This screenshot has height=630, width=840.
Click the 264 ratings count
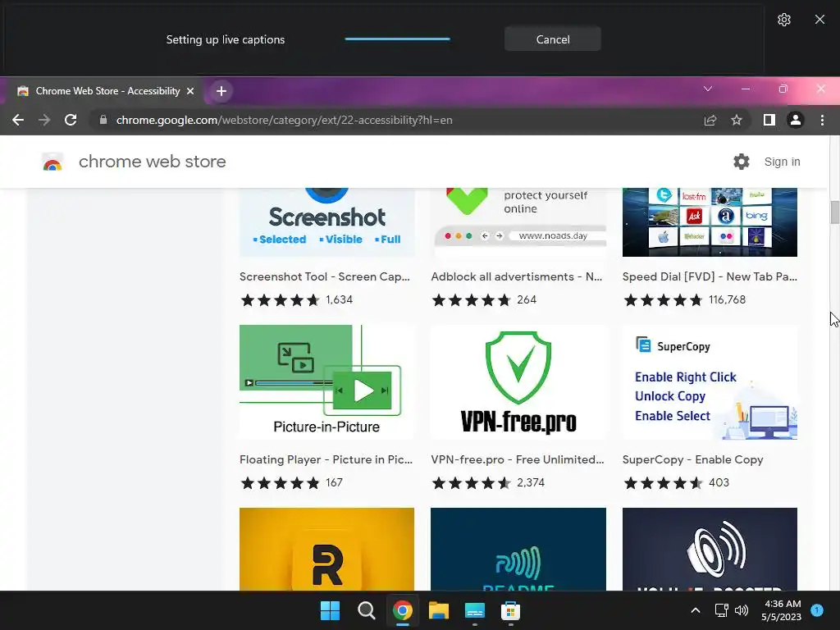tap(527, 299)
